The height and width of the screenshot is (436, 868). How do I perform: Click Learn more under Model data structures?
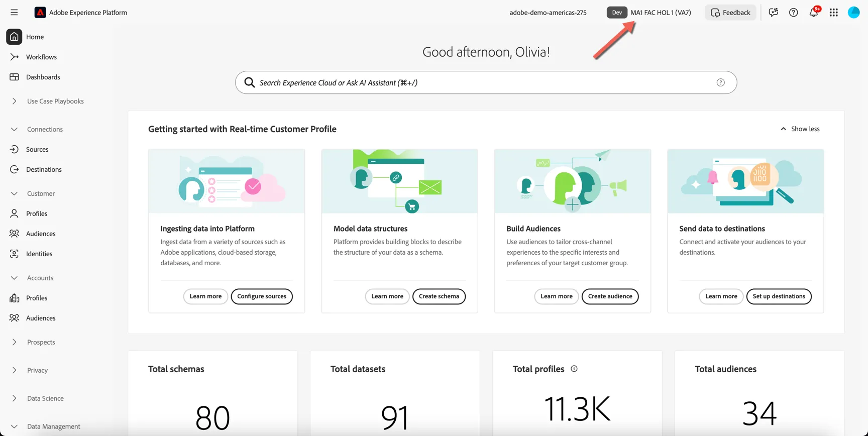pos(387,296)
